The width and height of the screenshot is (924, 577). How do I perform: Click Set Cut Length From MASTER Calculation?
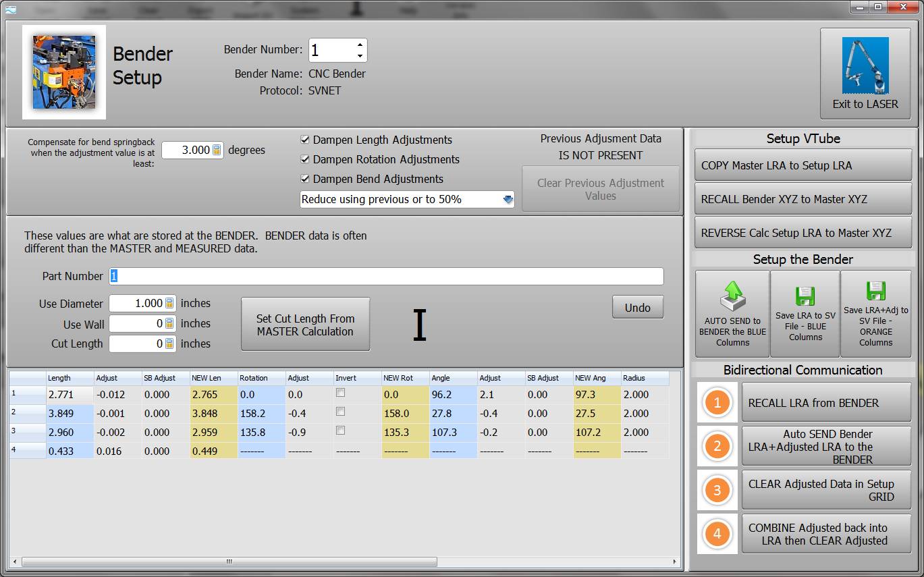point(305,325)
